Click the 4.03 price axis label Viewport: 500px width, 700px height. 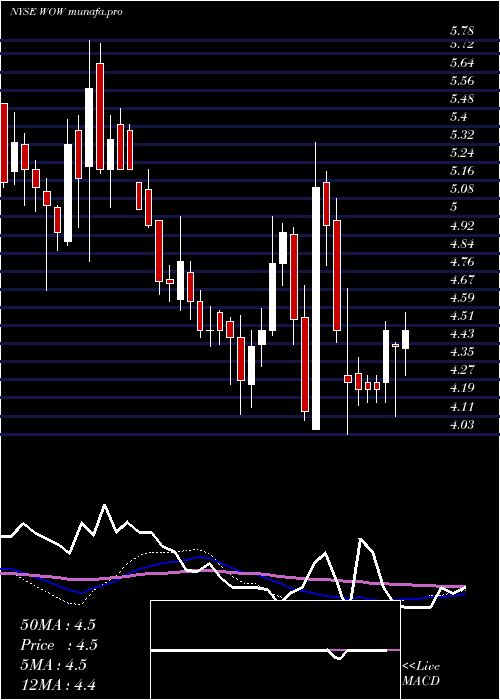point(462,424)
